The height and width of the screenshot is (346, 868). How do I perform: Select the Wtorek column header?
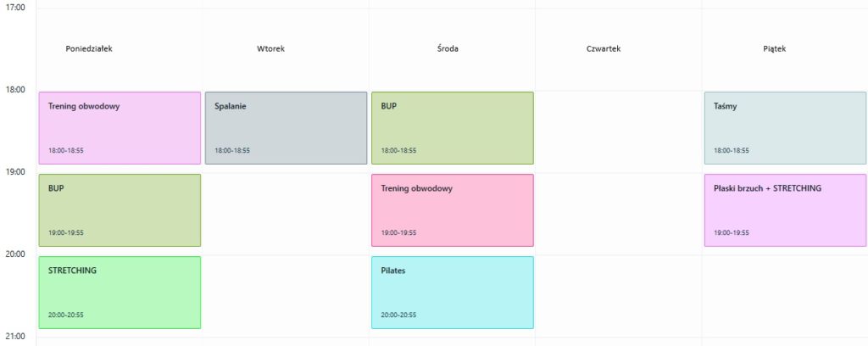(271, 49)
